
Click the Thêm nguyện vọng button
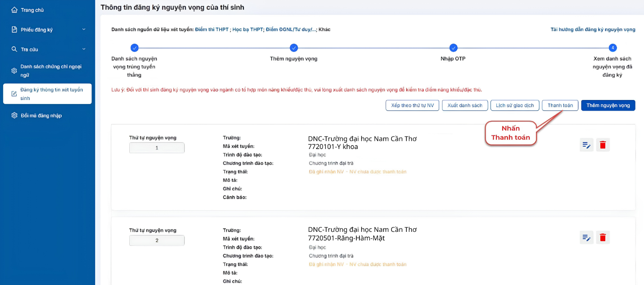[x=608, y=105]
